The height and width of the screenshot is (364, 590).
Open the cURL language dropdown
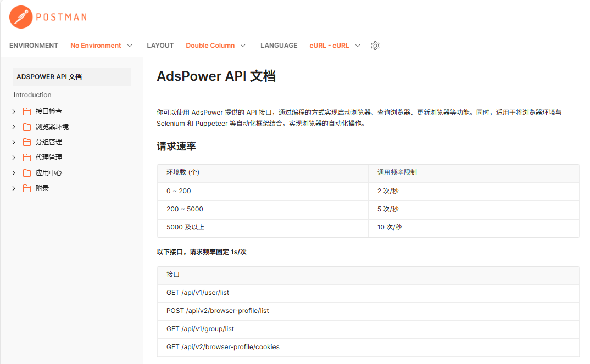point(335,46)
